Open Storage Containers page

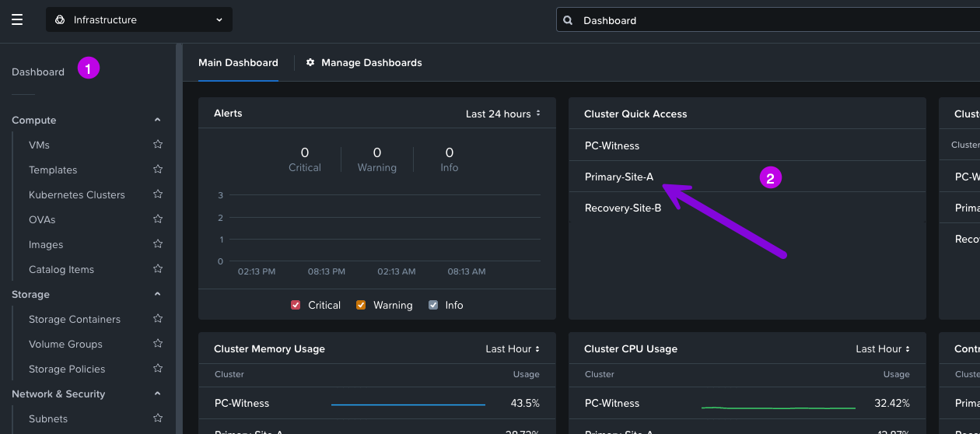[x=75, y=319]
